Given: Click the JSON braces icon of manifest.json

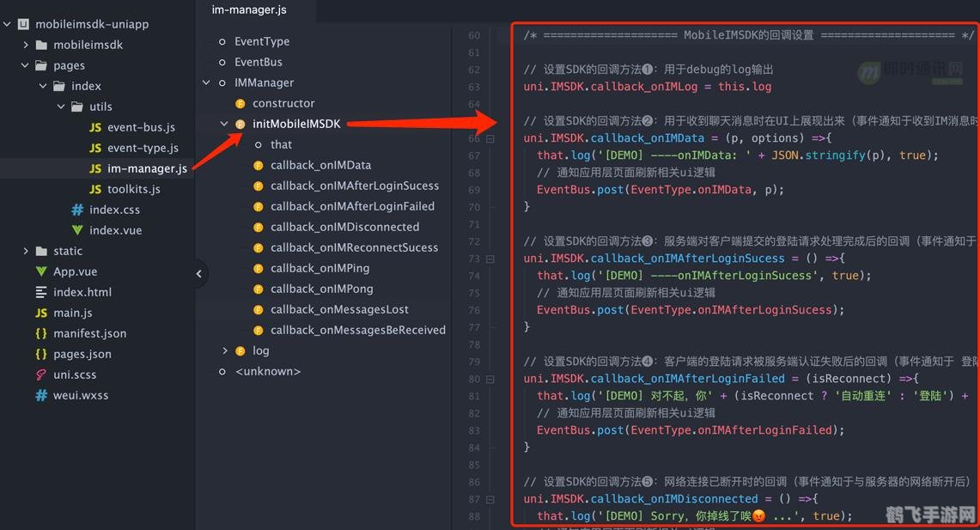Looking at the screenshot, I should click(x=41, y=333).
